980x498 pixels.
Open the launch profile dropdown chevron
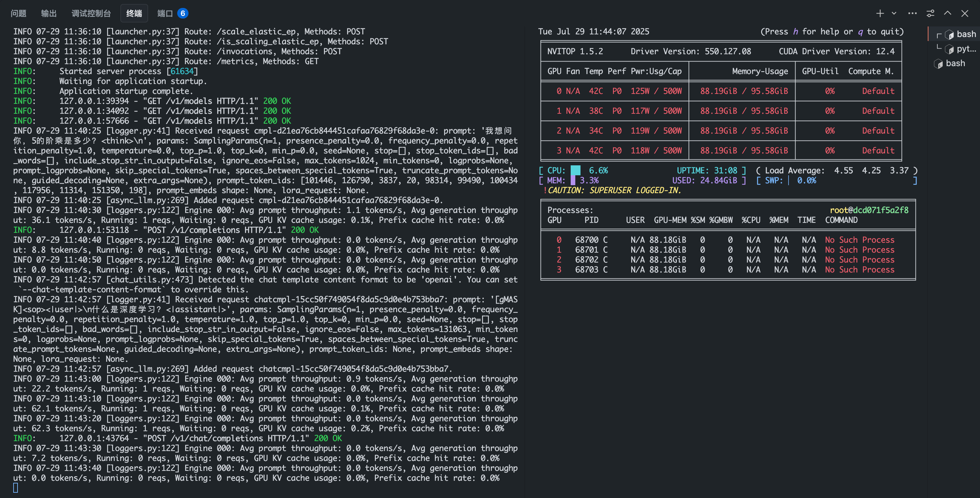pyautogui.click(x=894, y=13)
